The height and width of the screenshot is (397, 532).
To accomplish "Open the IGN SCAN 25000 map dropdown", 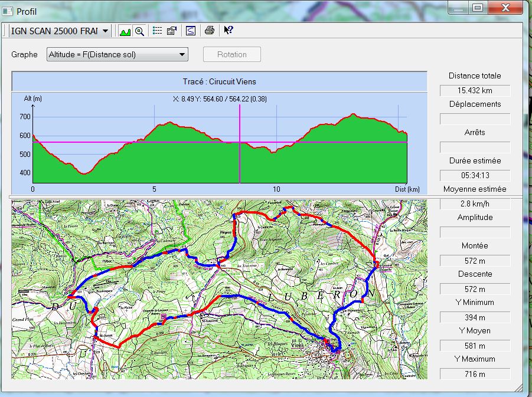I will (x=60, y=31).
